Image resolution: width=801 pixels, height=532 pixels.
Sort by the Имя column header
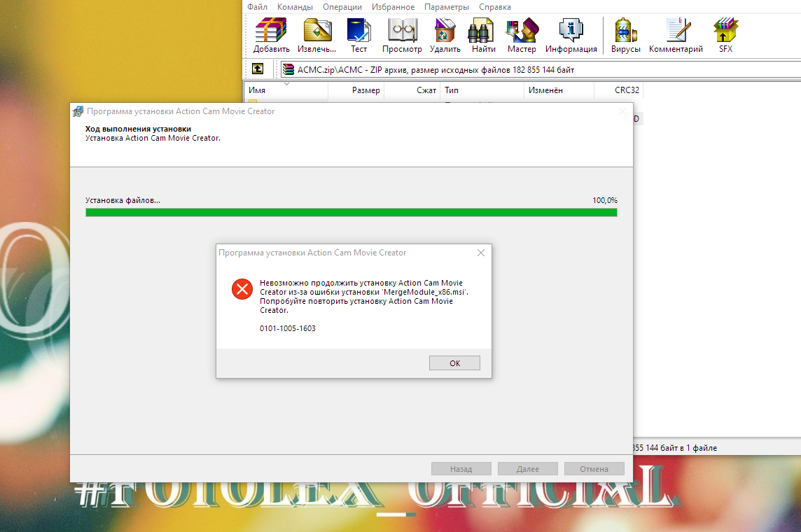(x=257, y=90)
